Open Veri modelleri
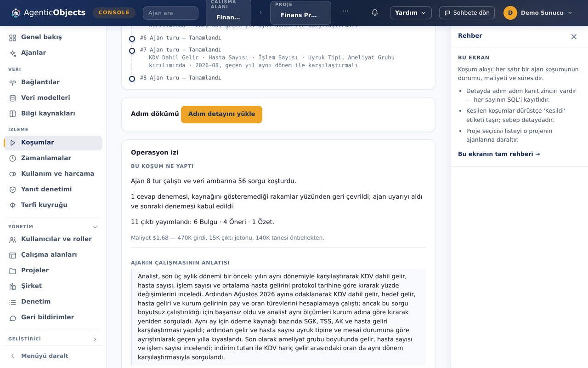588x368 pixels. pos(53,98)
